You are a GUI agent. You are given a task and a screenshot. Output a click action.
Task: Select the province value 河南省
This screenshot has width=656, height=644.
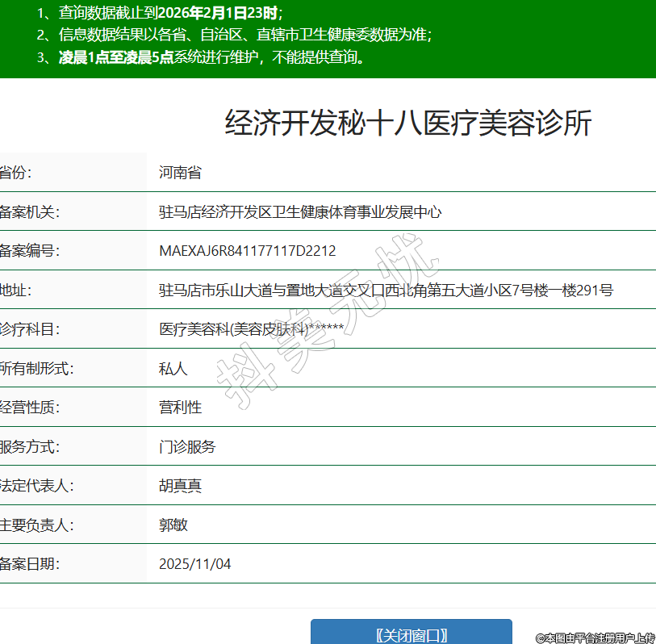[180, 173]
